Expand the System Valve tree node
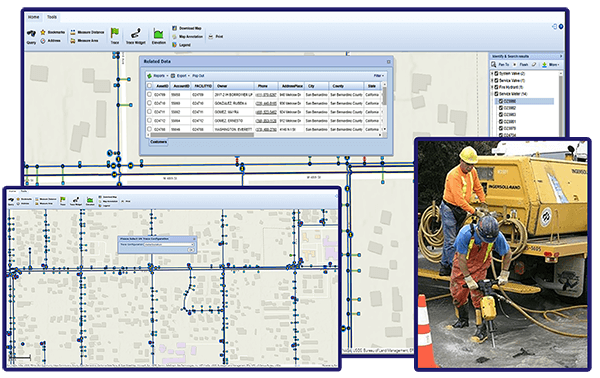Viewport: 600px width, 378px height. pos(492,73)
